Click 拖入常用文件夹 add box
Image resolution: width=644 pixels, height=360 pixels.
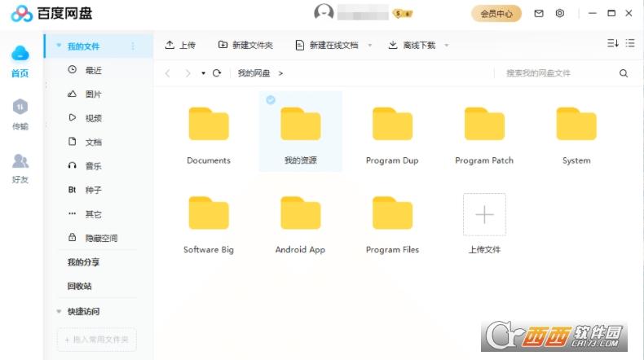(97, 340)
